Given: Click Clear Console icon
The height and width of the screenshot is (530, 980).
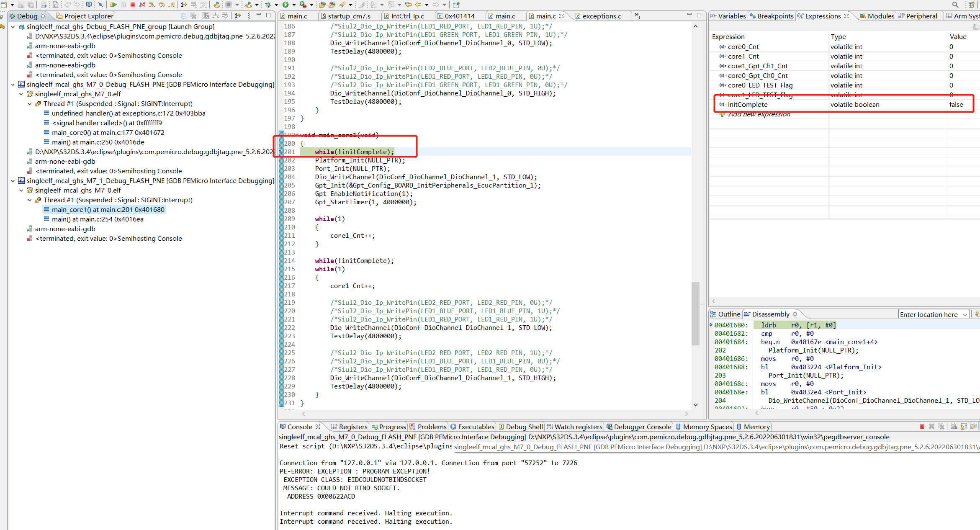Looking at the screenshot, I should point(954,427).
